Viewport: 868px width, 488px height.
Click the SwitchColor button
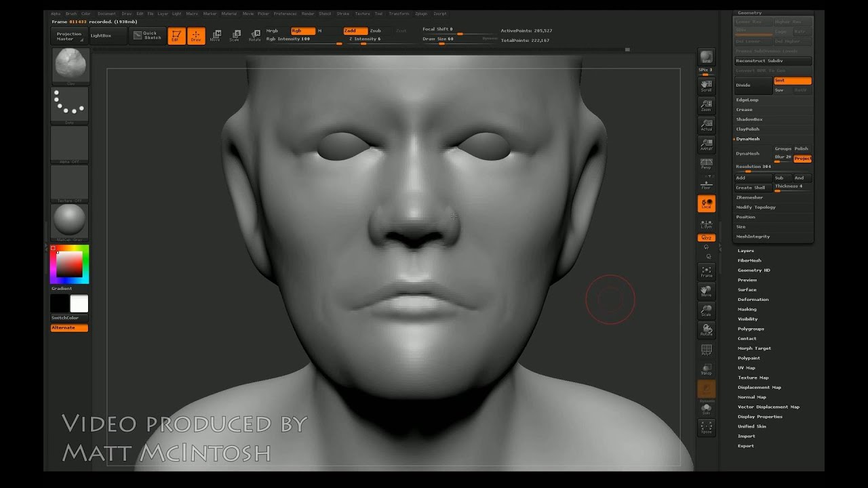[69, 318]
